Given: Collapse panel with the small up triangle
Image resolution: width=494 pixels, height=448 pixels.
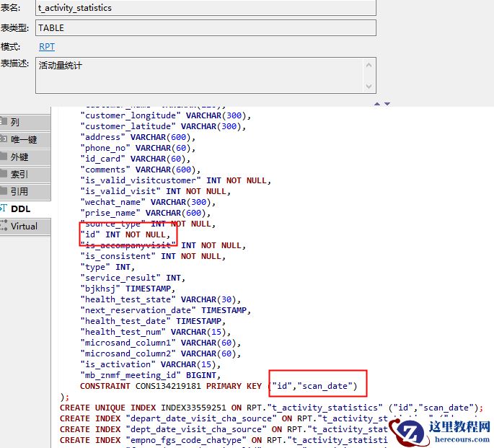Looking at the screenshot, I should click(x=377, y=104).
